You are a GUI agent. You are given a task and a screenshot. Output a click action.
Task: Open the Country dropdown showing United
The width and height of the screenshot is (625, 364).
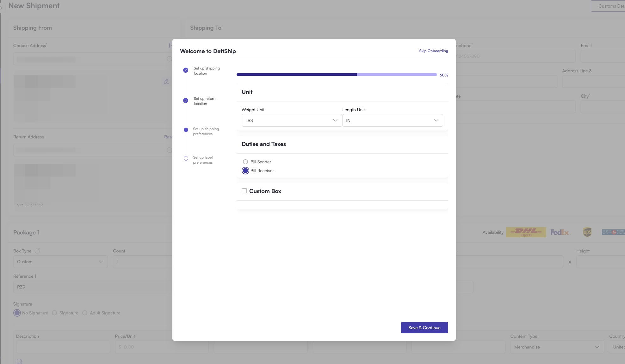(617, 347)
